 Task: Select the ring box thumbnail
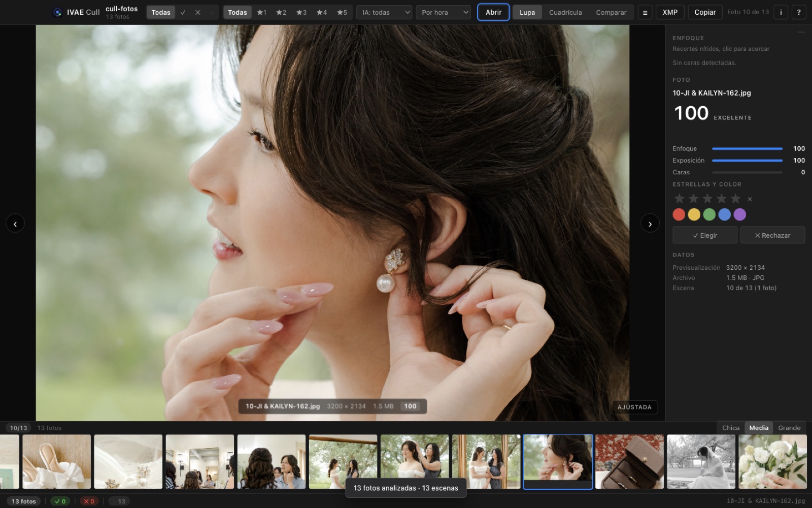click(x=629, y=462)
